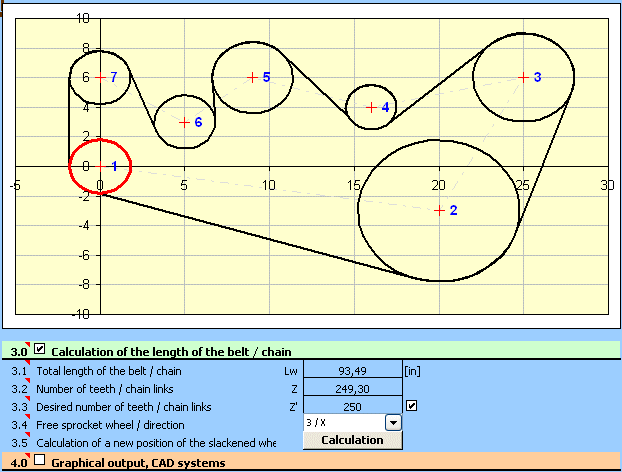Screen dimensions: 622x472
Task: Uncheck the section 3.0 calculation checkbox
Action: 40,350
